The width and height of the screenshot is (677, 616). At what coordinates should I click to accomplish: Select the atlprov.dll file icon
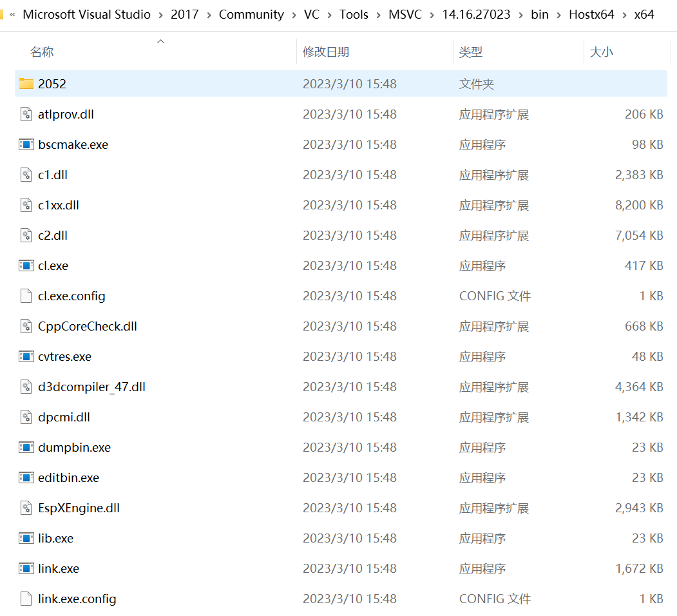(x=25, y=114)
